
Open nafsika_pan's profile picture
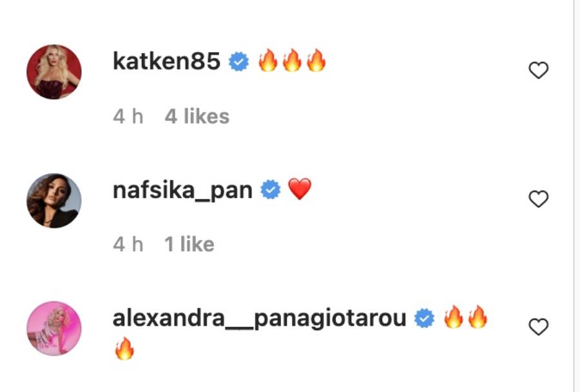click(x=54, y=200)
